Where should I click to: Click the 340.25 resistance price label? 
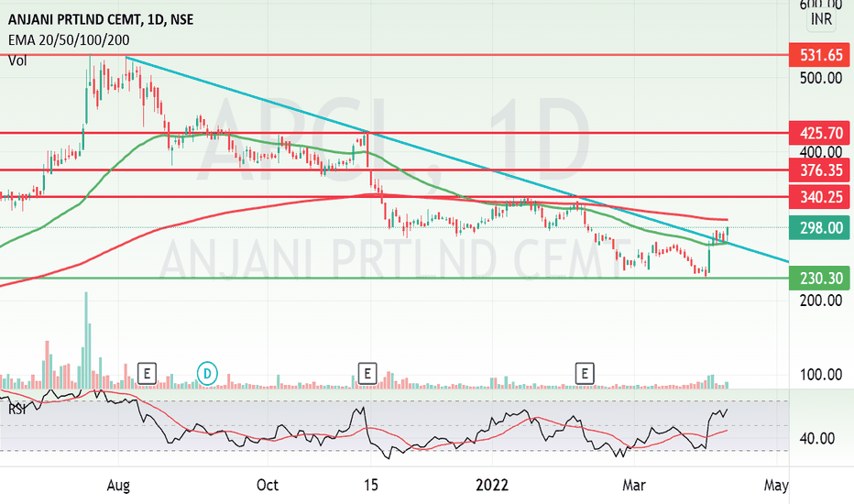coord(820,197)
